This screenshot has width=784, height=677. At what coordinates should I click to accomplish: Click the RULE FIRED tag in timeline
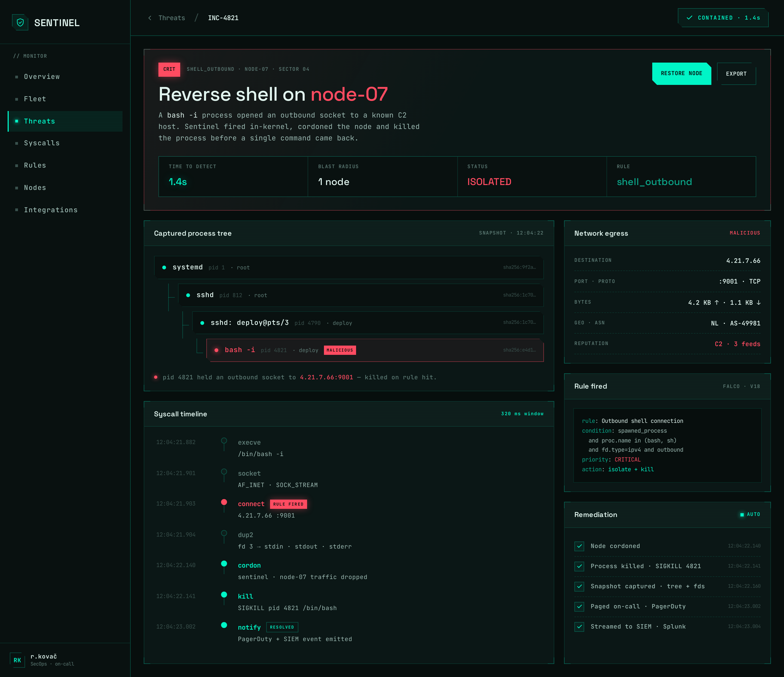pyautogui.click(x=288, y=504)
